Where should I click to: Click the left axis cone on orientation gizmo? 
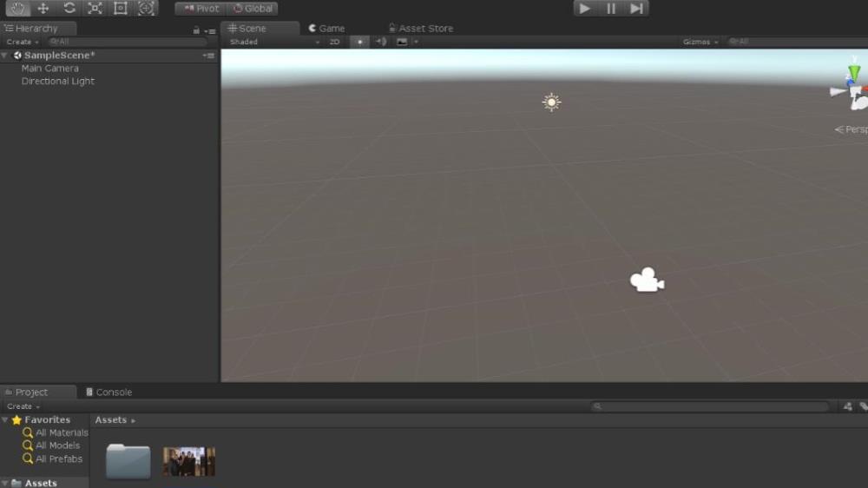838,92
